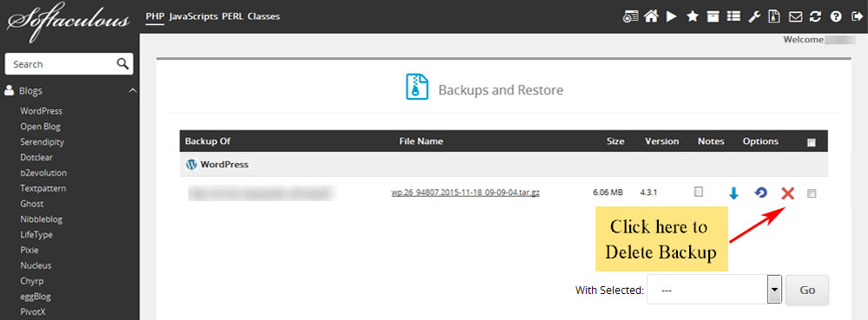Click the Backups and Restore heading text
This screenshot has width=868, height=320.
[x=501, y=90]
